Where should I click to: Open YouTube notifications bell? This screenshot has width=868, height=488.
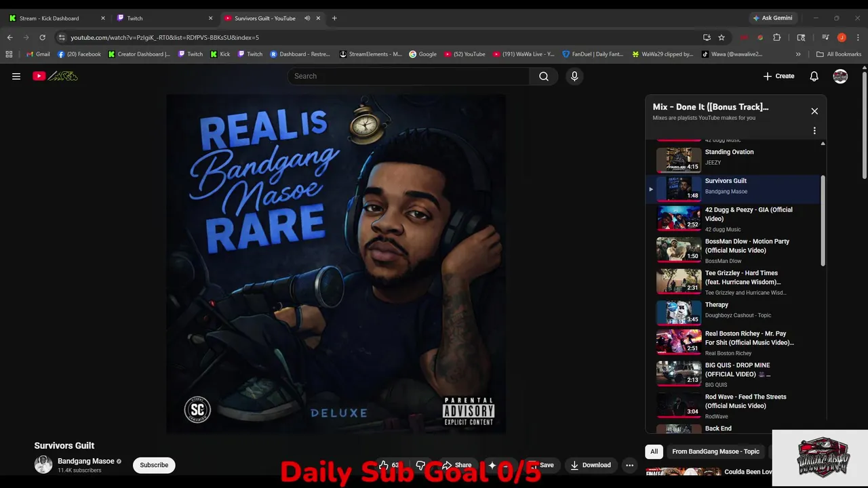pos(814,76)
